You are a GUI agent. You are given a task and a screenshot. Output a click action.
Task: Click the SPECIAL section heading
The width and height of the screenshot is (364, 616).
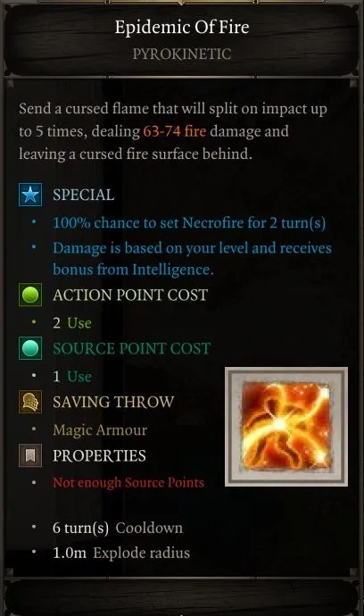[x=84, y=195]
